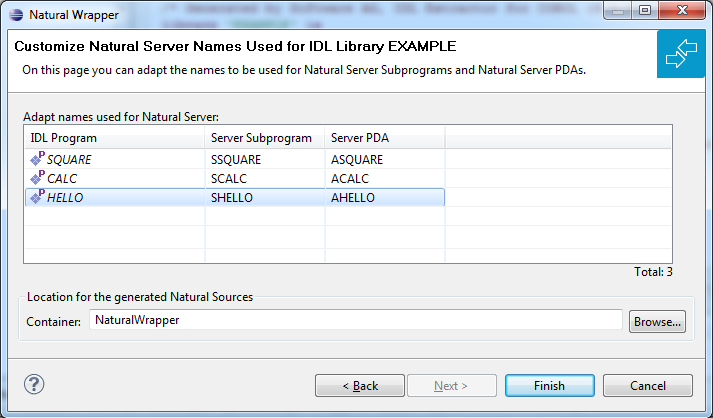Click the Finish button

pos(549,386)
